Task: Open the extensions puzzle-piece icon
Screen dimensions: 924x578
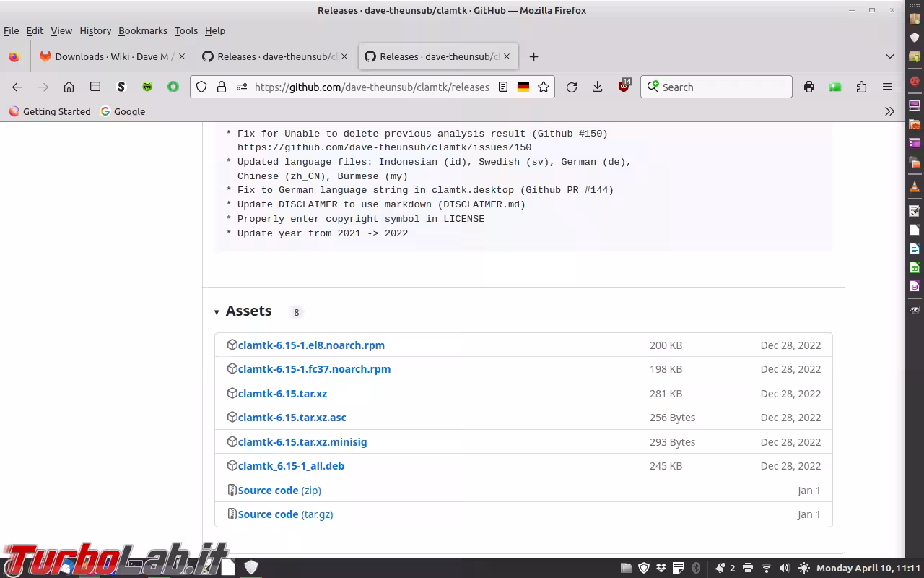Action: tap(861, 87)
